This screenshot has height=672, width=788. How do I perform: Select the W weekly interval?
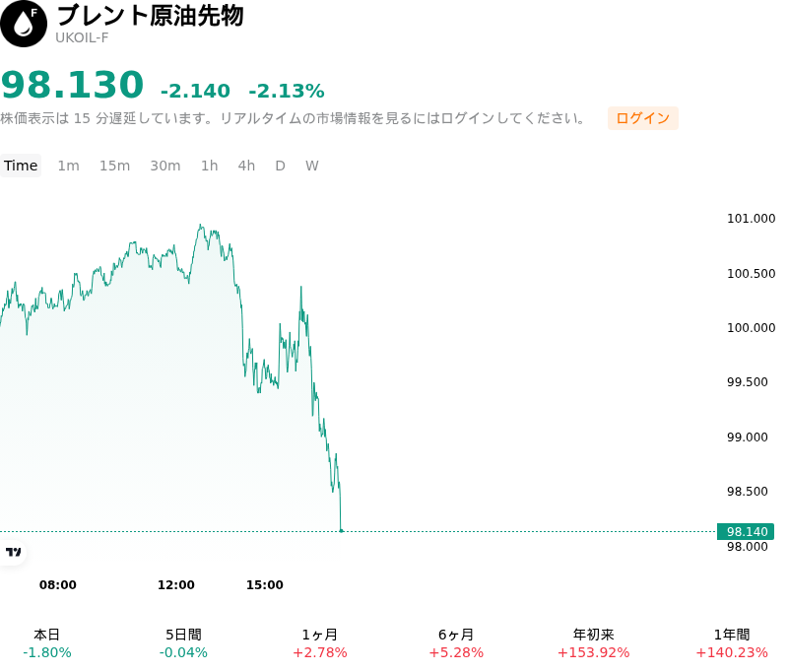coord(312,166)
